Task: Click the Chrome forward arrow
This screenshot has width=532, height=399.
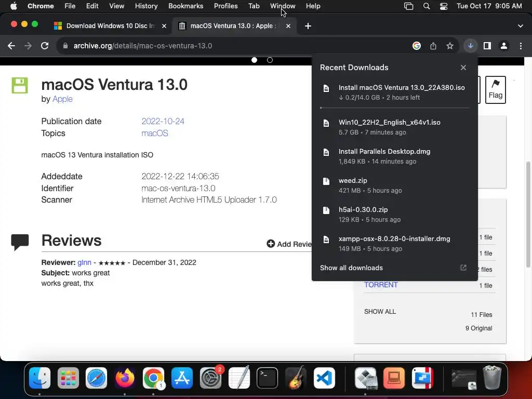Action: click(28, 46)
